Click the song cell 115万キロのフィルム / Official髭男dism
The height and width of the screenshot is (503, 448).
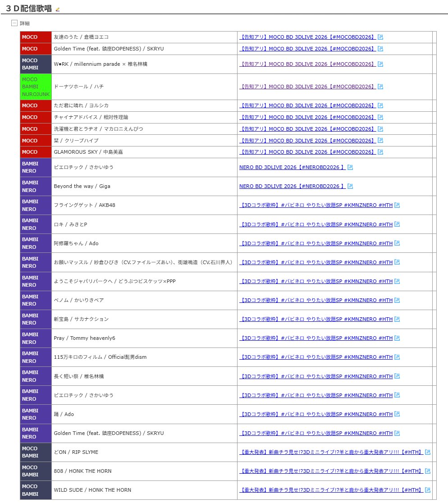(144, 357)
